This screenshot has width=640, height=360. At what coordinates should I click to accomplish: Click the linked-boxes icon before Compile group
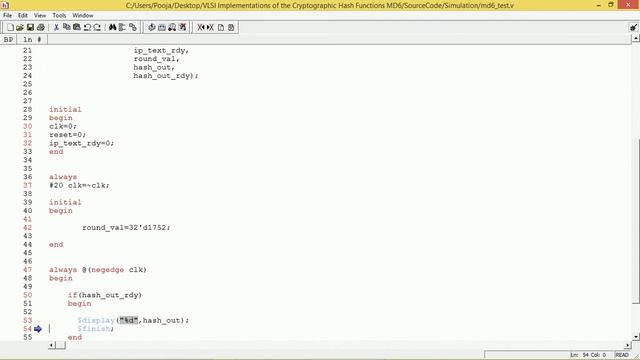(133, 27)
